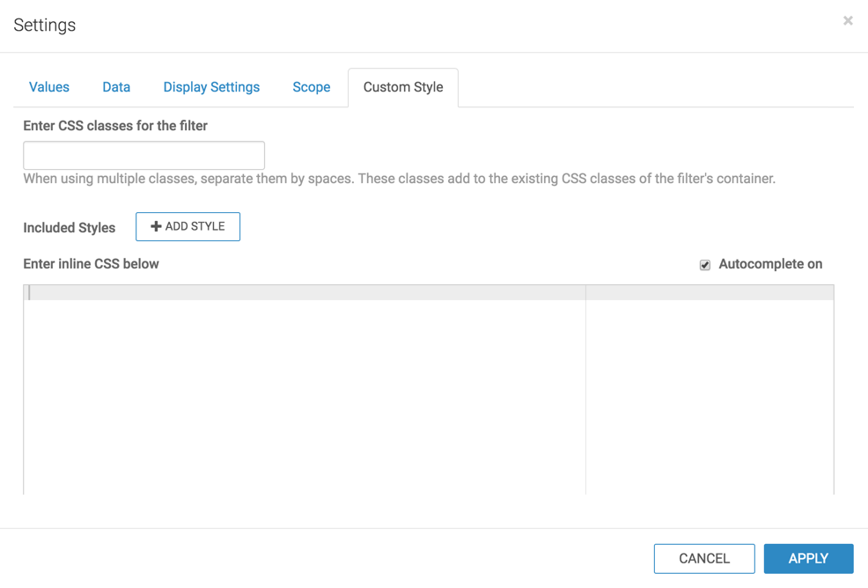
Task: Click the 'Enter inline CSS below' heading
Action: (92, 264)
